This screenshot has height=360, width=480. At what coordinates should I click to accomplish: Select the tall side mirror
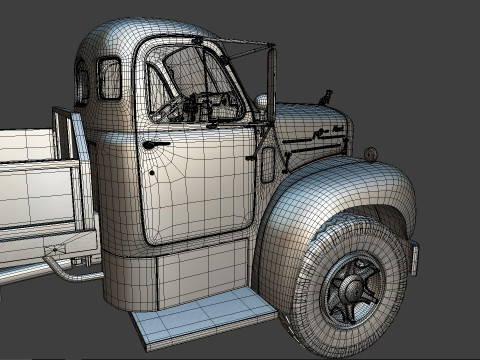coord(272,85)
